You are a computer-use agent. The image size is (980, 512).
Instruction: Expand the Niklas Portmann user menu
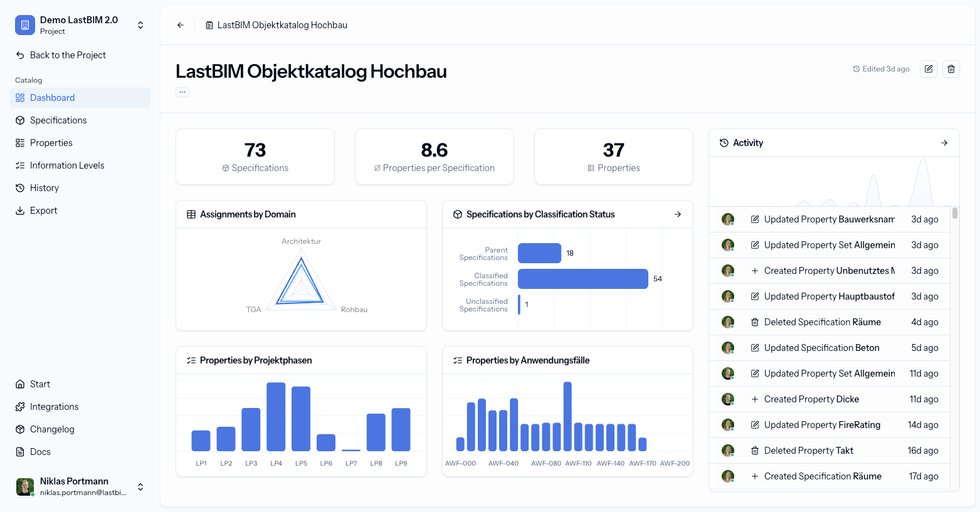[x=140, y=487]
